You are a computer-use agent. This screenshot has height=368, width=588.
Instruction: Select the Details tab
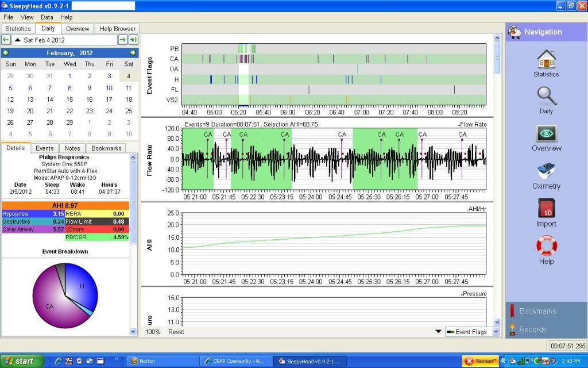16,148
